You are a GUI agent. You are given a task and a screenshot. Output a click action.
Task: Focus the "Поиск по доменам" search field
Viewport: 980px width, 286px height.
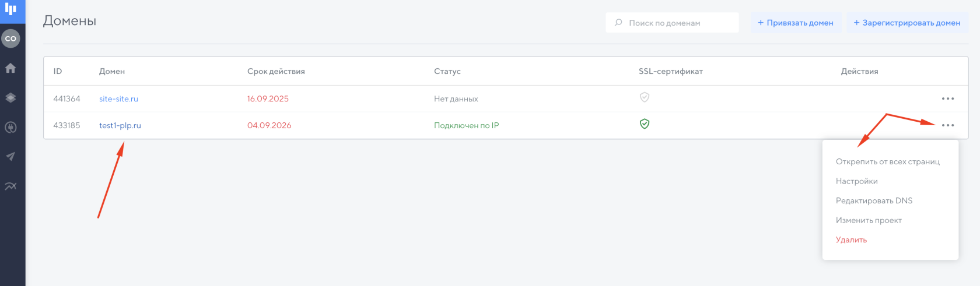pos(677,23)
